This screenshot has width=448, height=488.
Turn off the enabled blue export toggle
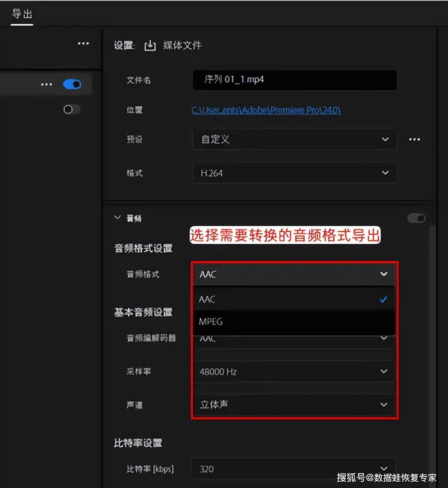tap(72, 84)
